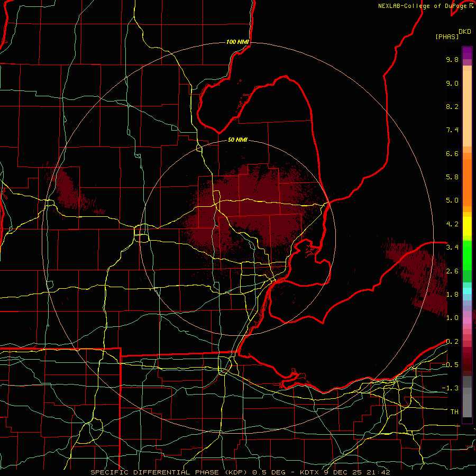Image resolution: width=476 pixels, height=476 pixels.
Task: Click the 50 NMI range ring label
Action: tap(237, 140)
